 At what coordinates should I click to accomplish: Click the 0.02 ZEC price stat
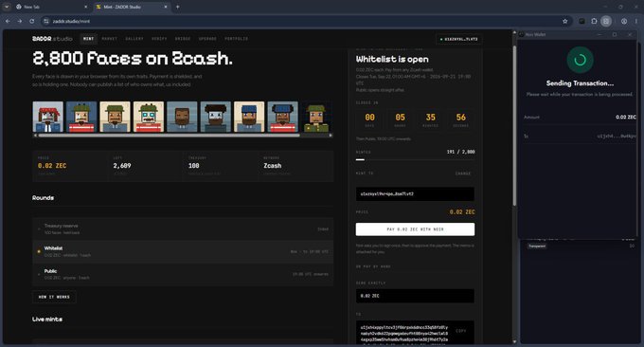pyautogui.click(x=52, y=166)
